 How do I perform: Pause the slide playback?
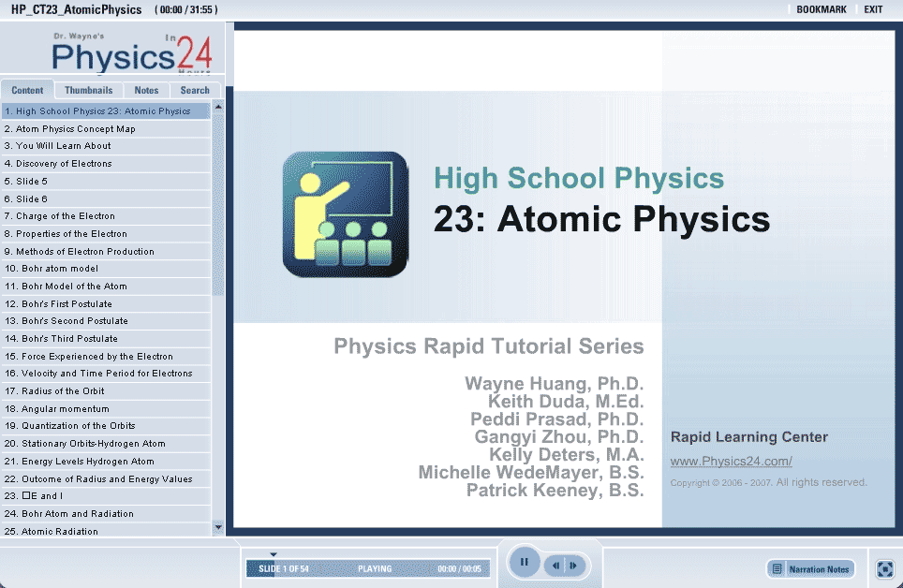(x=525, y=563)
